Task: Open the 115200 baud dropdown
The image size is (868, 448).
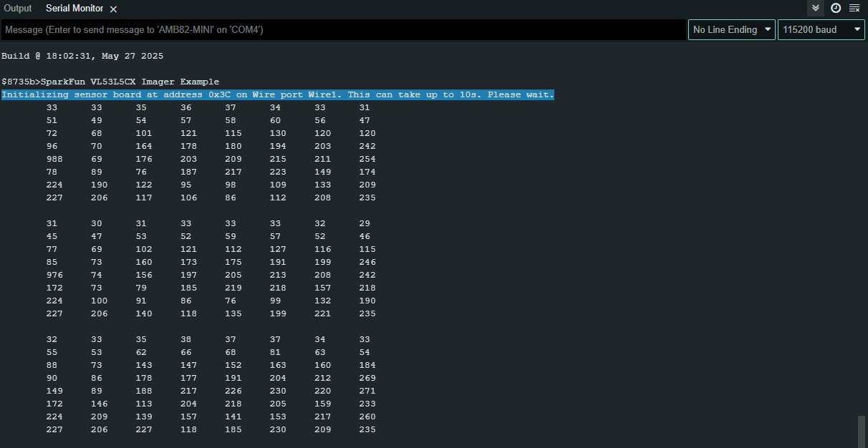Action: point(821,29)
